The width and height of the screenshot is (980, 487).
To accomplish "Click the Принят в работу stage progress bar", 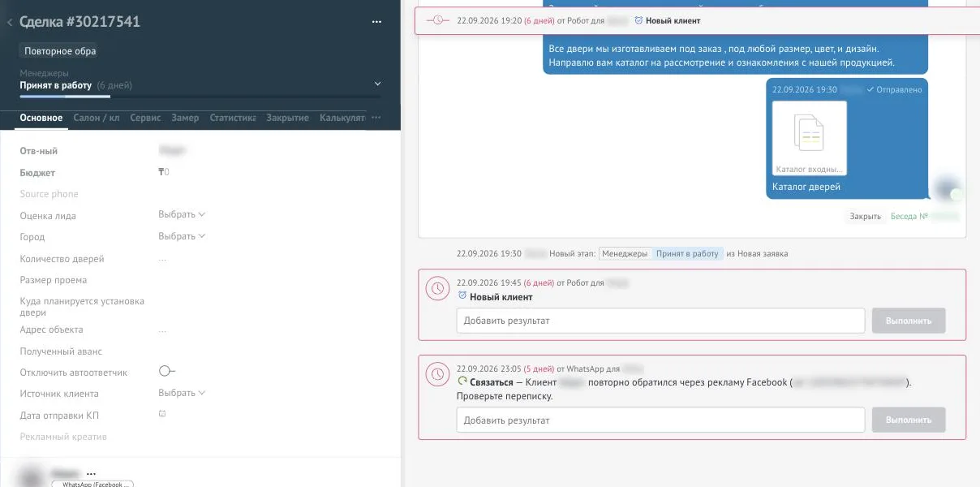I will (200, 97).
